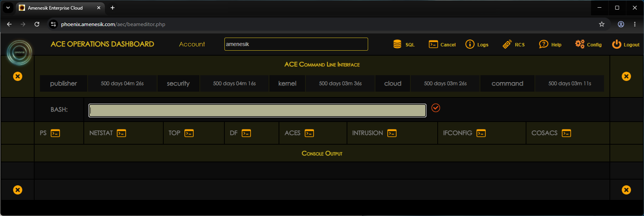Image resolution: width=644 pixels, height=216 pixels.
Task: Open the RCS remote control icon
Action: tap(507, 44)
